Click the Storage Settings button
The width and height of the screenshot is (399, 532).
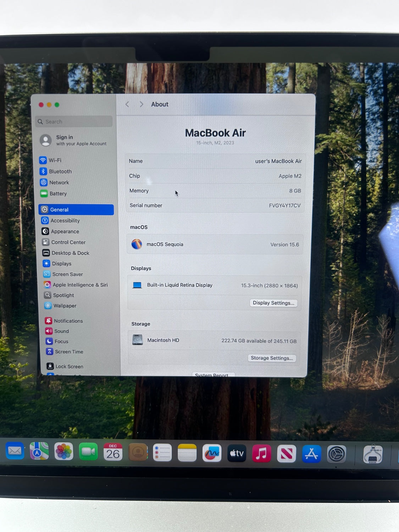click(x=272, y=358)
